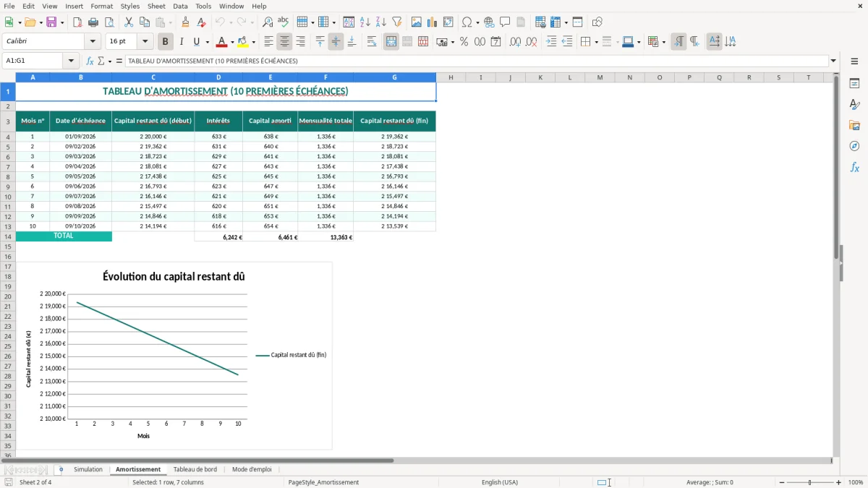Apply the red Font Color swatch
The image size is (868, 488).
(221, 42)
